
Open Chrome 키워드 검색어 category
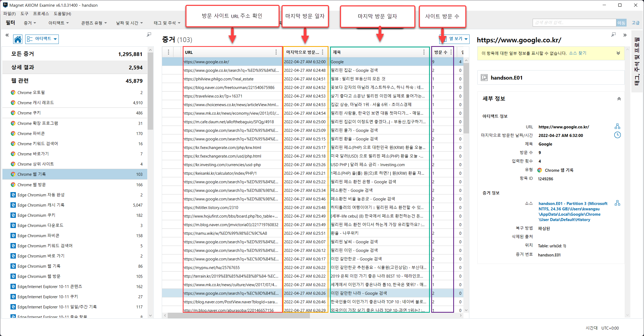click(x=75, y=144)
